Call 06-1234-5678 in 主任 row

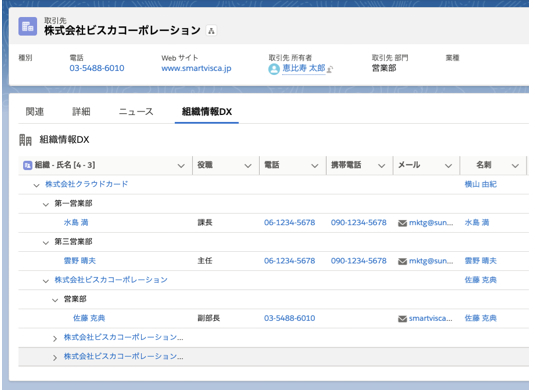(x=289, y=261)
